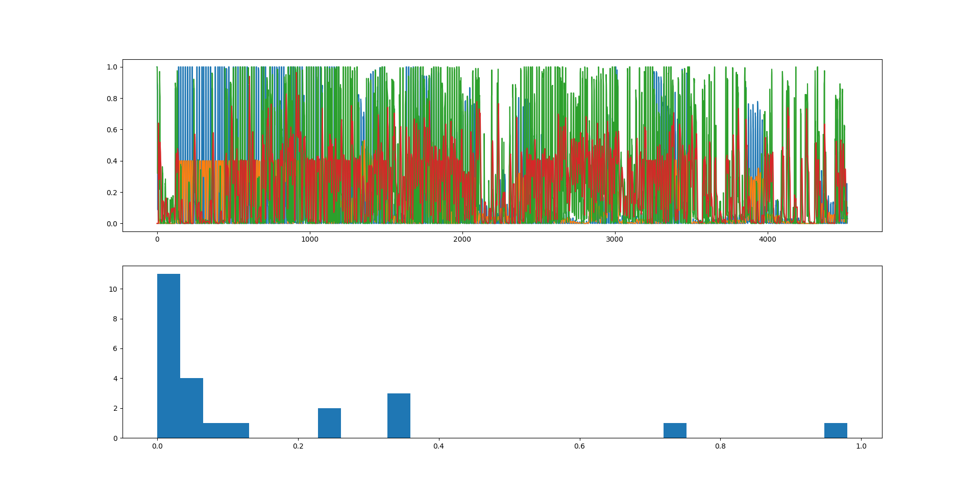Click the 1000 tick label on top x-axis

pos(309,240)
